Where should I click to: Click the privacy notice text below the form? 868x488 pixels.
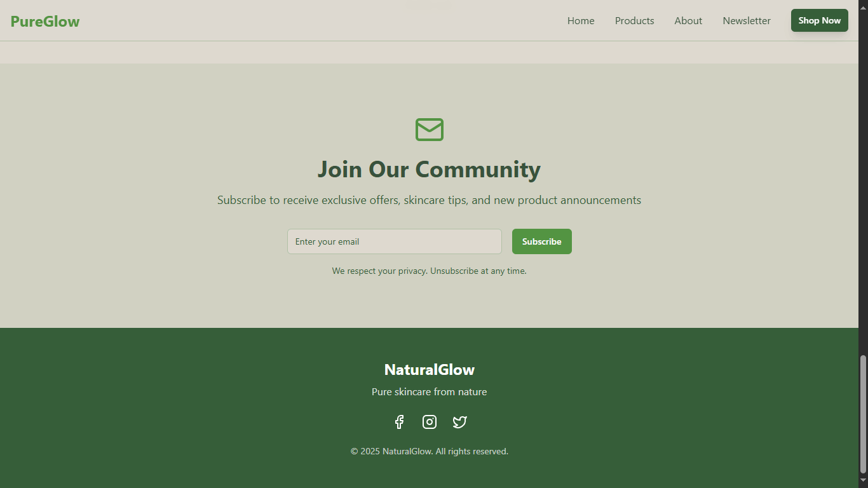tap(429, 270)
